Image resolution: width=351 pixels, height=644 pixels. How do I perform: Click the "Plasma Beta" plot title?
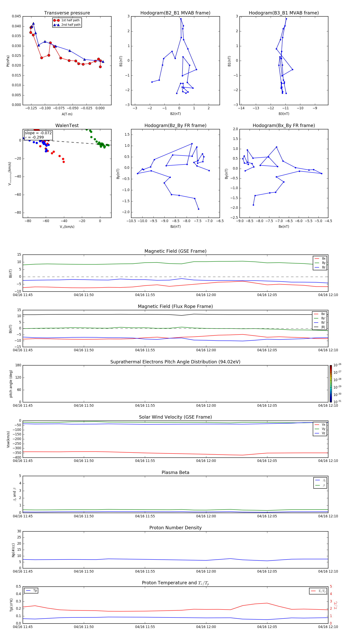175,473
